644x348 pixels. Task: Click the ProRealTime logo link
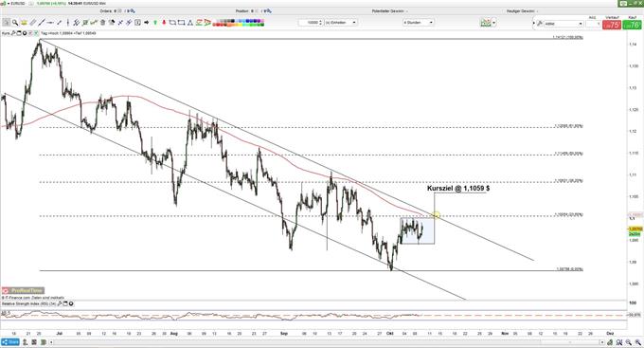(23, 290)
